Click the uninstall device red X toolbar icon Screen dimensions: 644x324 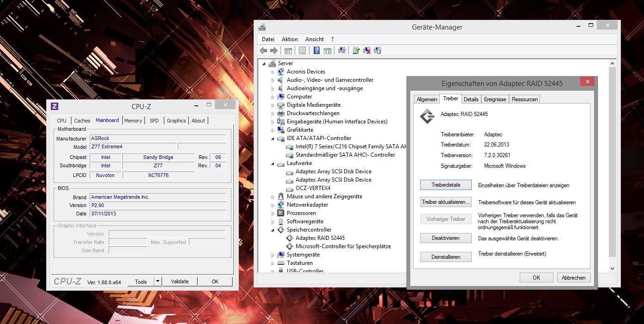pos(367,51)
